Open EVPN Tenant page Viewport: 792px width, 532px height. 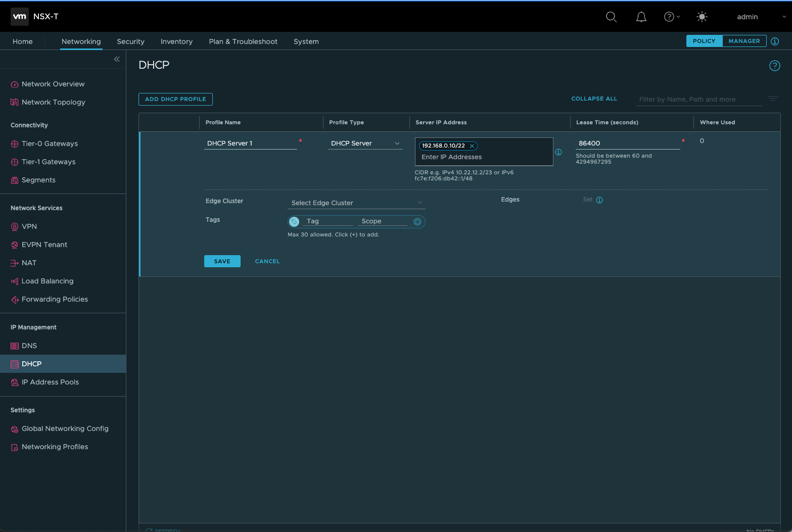click(44, 245)
